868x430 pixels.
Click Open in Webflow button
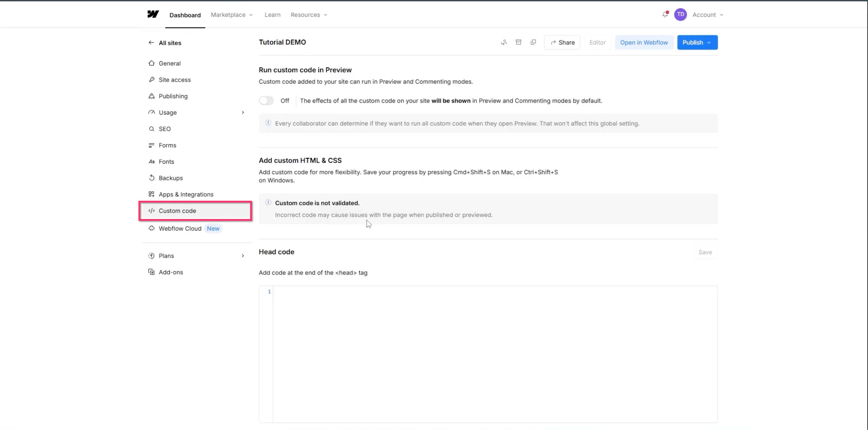(644, 42)
